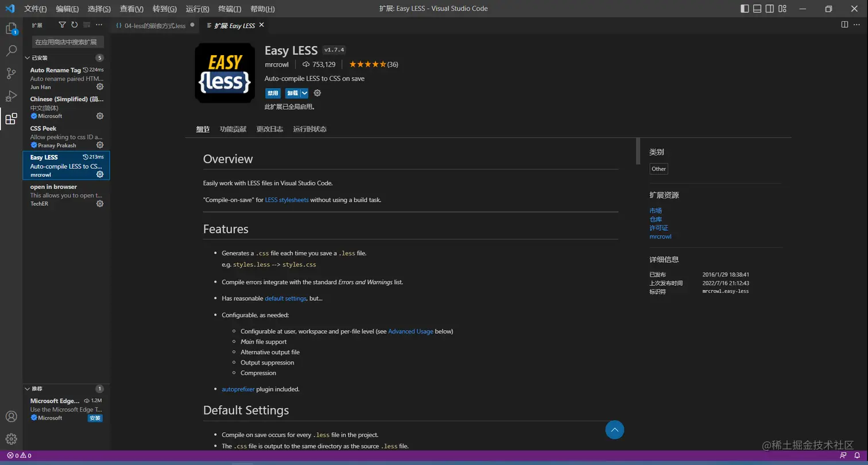Open the 仓库 repository link
The width and height of the screenshot is (868, 465).
point(656,219)
